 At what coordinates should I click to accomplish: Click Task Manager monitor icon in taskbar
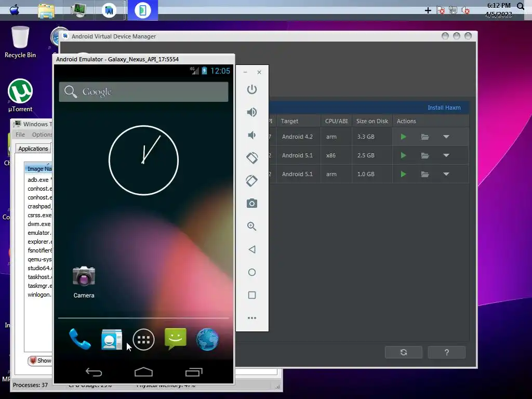click(78, 10)
